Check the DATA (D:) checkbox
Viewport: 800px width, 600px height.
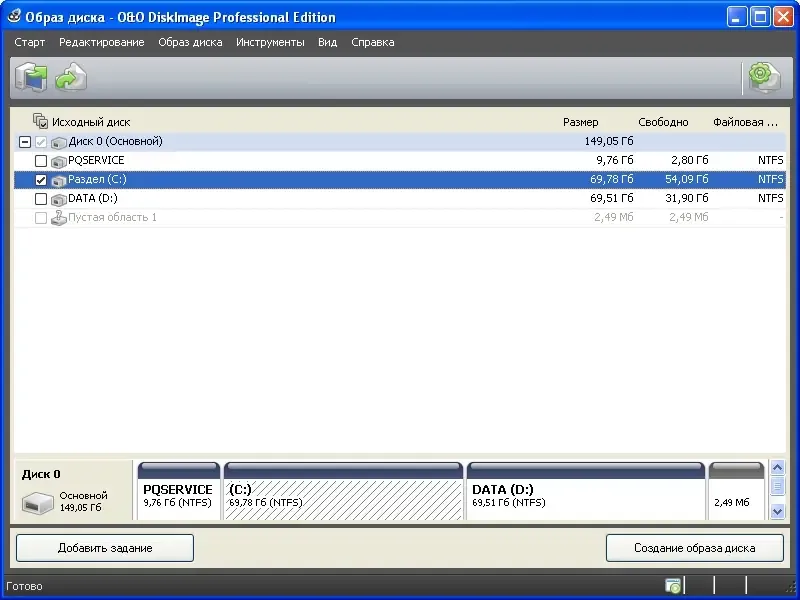[x=41, y=199]
